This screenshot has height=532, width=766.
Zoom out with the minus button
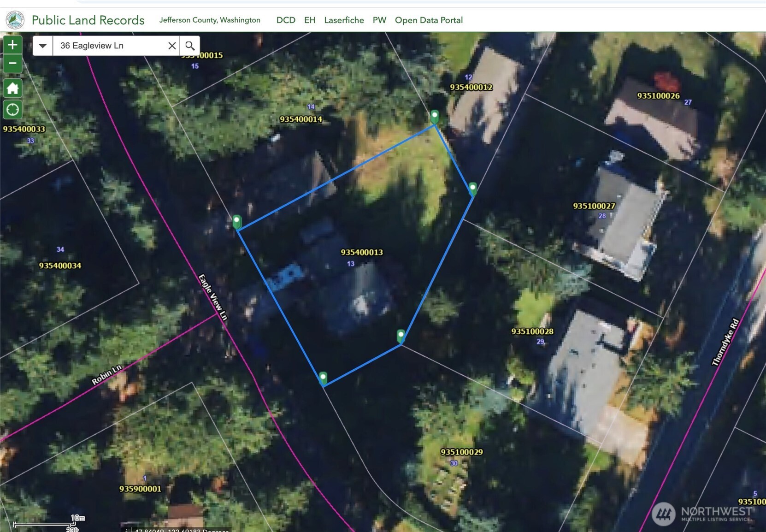[x=13, y=64]
